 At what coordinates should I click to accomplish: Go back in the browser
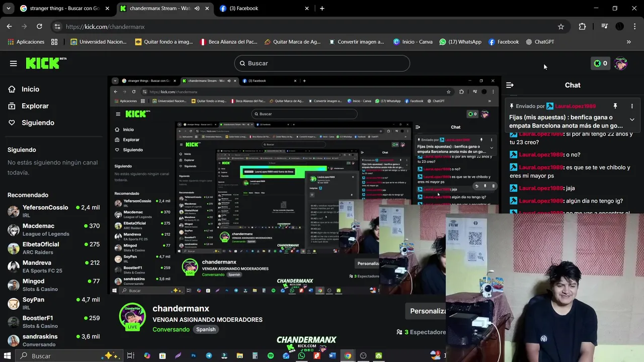(9, 27)
